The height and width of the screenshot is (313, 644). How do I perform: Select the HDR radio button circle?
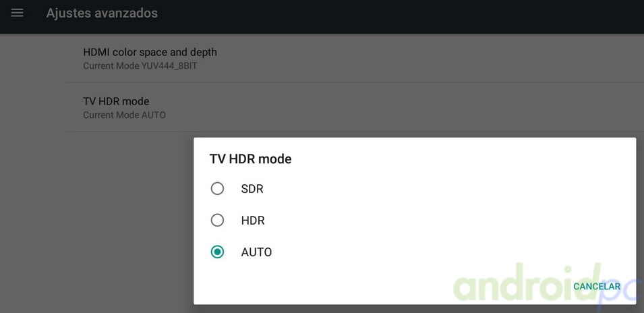[x=217, y=220]
